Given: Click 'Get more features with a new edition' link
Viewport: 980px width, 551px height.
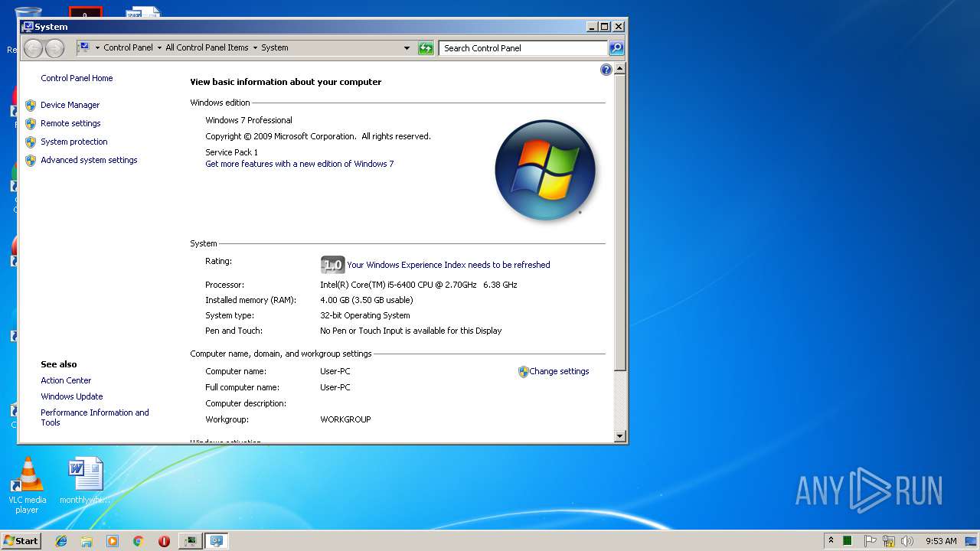Looking at the screenshot, I should [299, 164].
